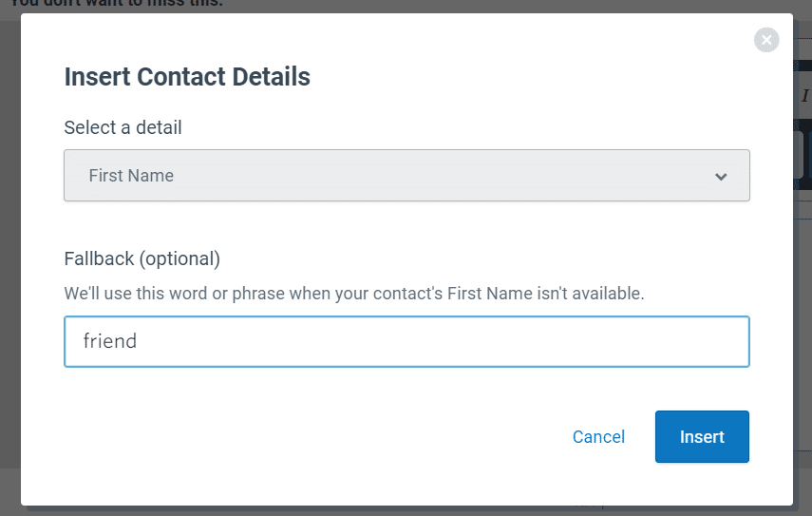This screenshot has height=516, width=812.
Task: Open the Select a detail dropdown
Action: coord(406,176)
